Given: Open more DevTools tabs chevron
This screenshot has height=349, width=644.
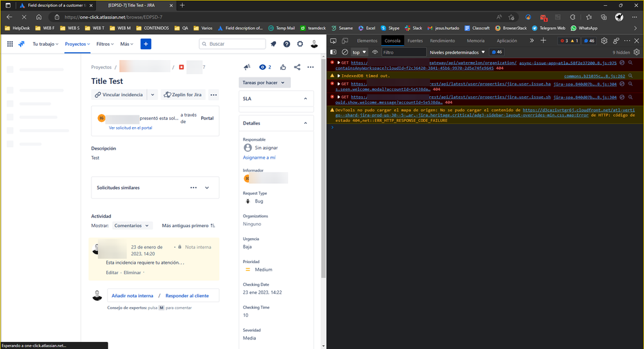Looking at the screenshot, I should 531,41.
